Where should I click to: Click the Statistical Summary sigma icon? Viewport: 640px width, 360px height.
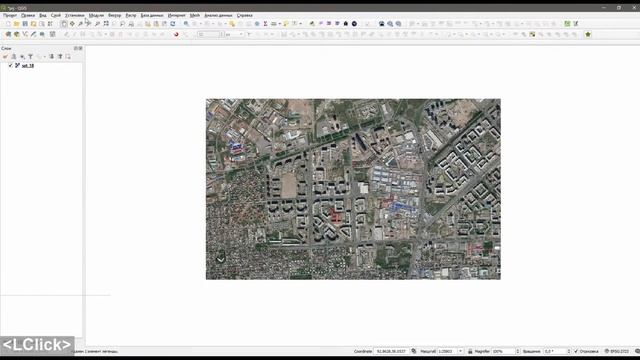[265, 24]
